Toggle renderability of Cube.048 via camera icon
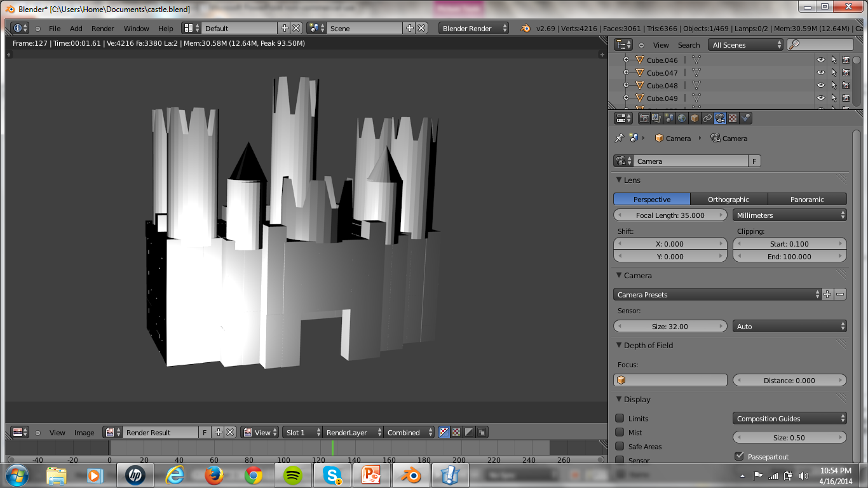This screenshot has height=488, width=868. point(845,85)
